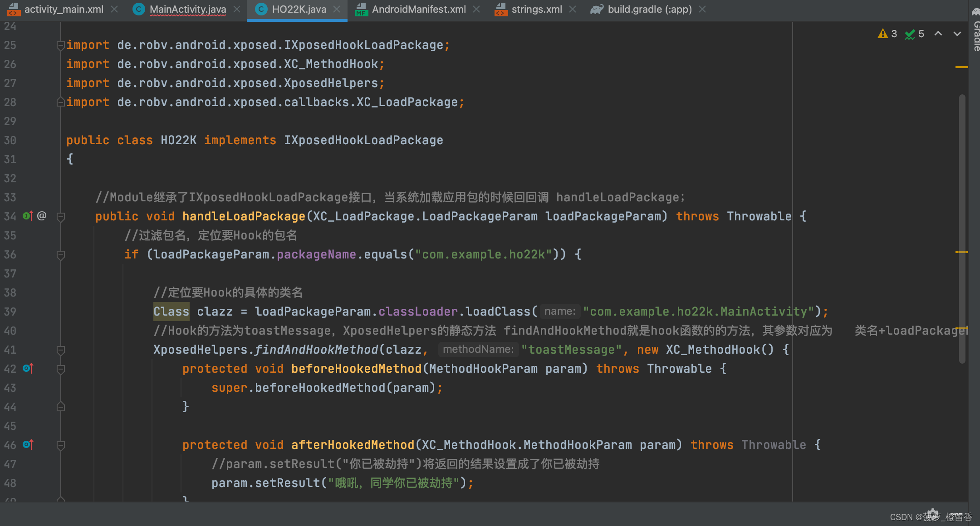Image resolution: width=980 pixels, height=526 pixels.
Task: Click the green typo check indicator
Action: (x=910, y=34)
